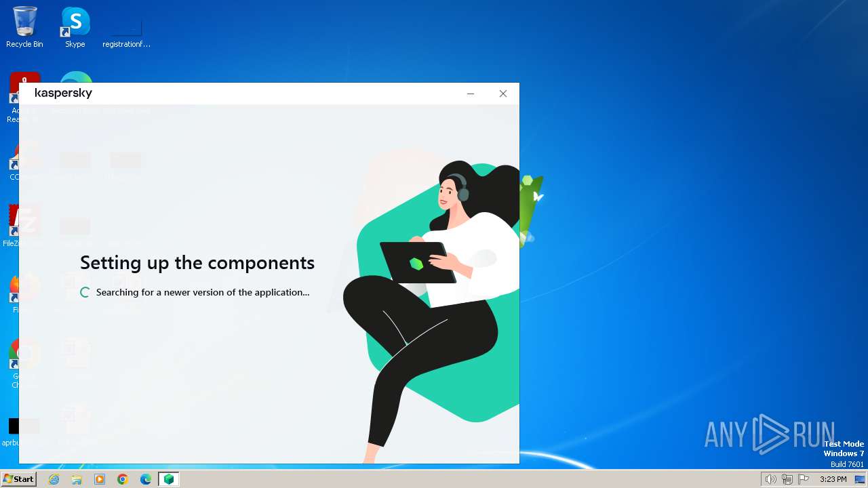Viewport: 868px width, 488px height.
Task: Click the 'Setting up the components' heading
Action: pos(197,262)
